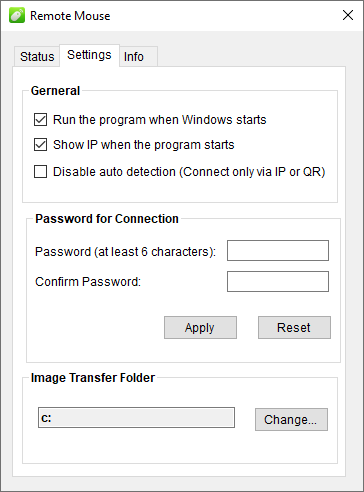
Task: Click the Remote Mouse app icon in title bar
Action: pos(17,15)
